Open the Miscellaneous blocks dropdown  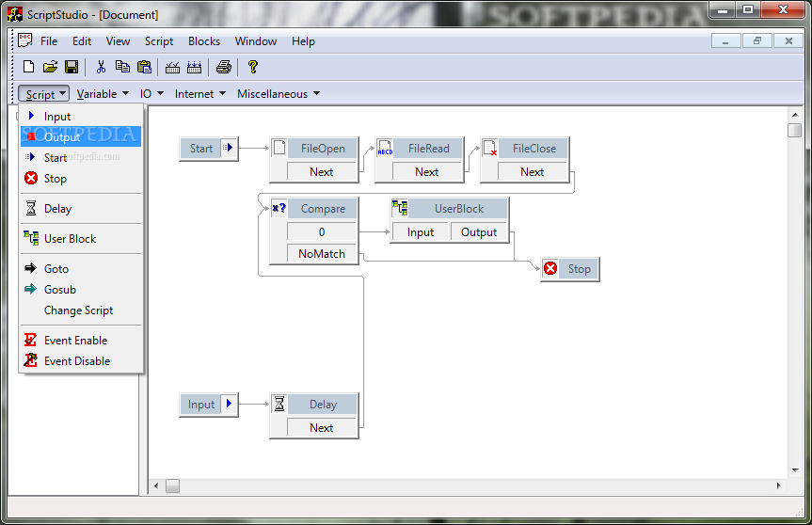[279, 94]
